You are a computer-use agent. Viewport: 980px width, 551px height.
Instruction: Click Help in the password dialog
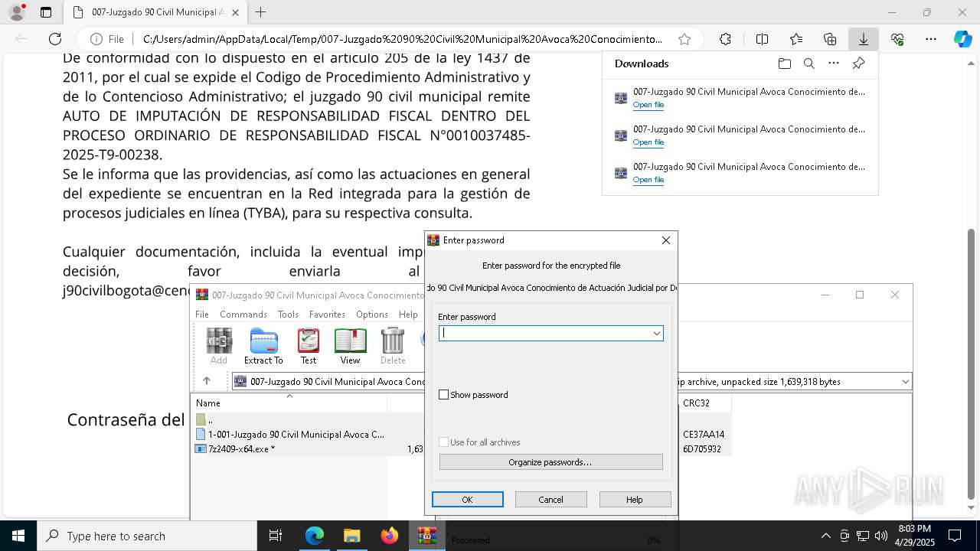tap(635, 500)
